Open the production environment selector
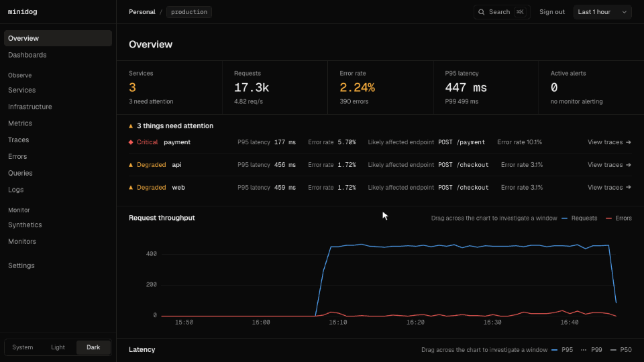 (189, 12)
